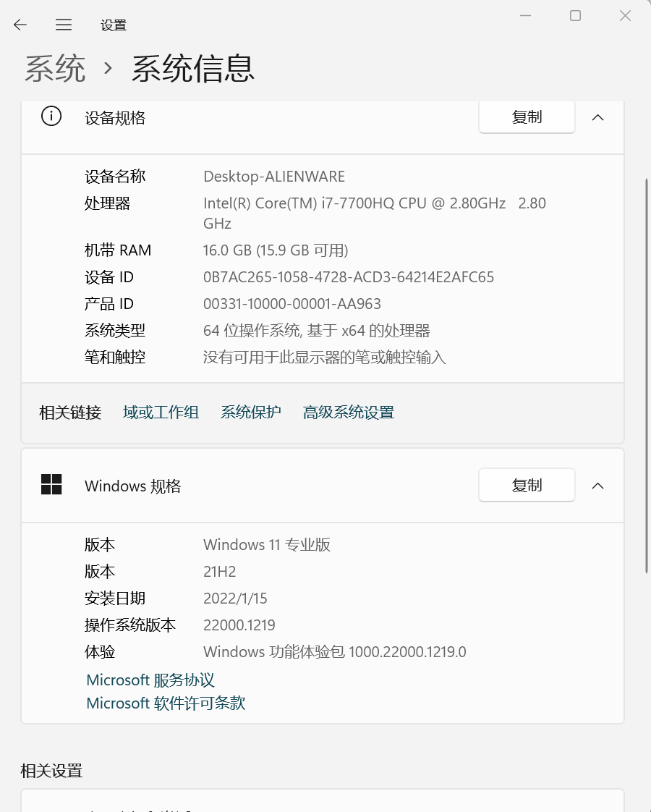Viewport: 651px width, 812px height.
Task: Click the Windows 规格 section title
Action: point(133,486)
